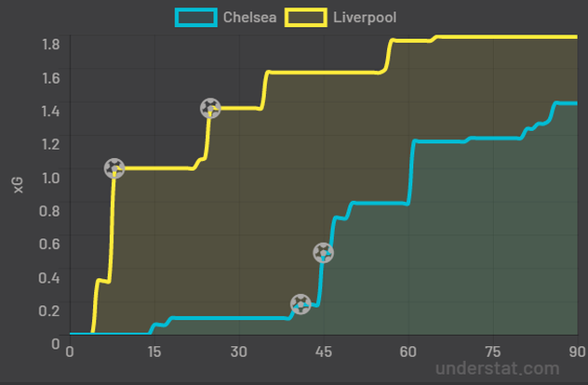This screenshot has width=588, height=385.
Task: Click the understat.com watermark
Action: click(x=497, y=368)
